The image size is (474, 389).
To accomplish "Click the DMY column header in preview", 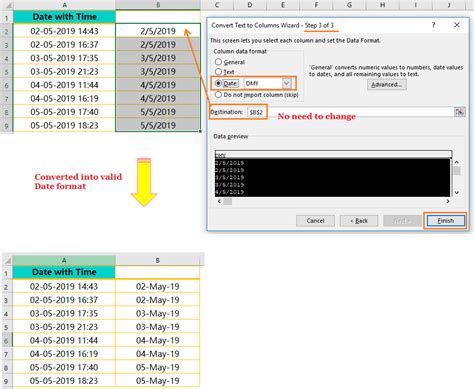I will [333, 155].
